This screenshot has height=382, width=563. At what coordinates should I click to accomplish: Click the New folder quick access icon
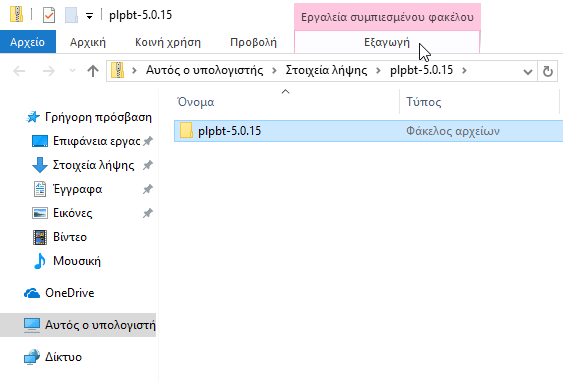click(x=71, y=15)
